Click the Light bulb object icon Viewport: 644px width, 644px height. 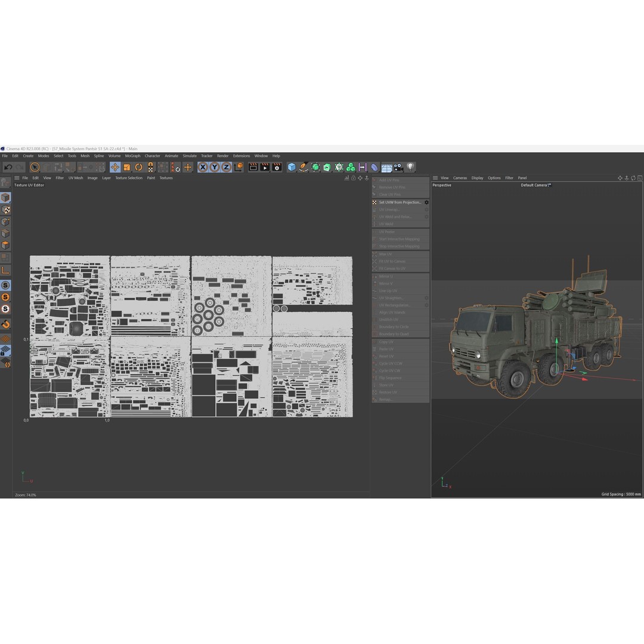click(x=410, y=168)
